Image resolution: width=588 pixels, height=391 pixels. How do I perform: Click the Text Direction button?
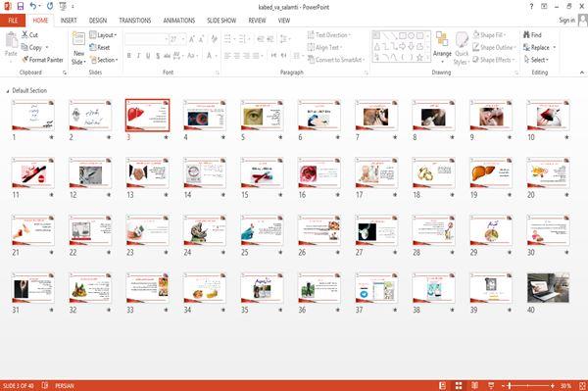329,35
